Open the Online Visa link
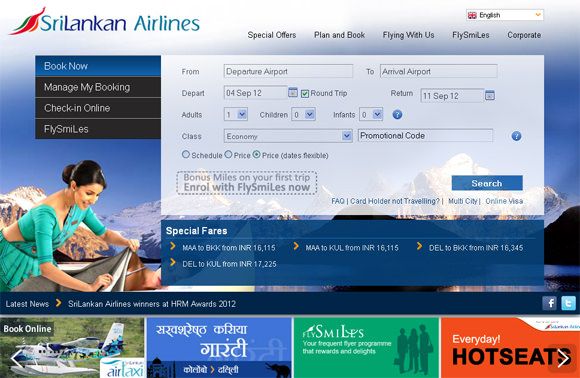Screen dimensions: 580x378 pyautogui.click(x=504, y=201)
